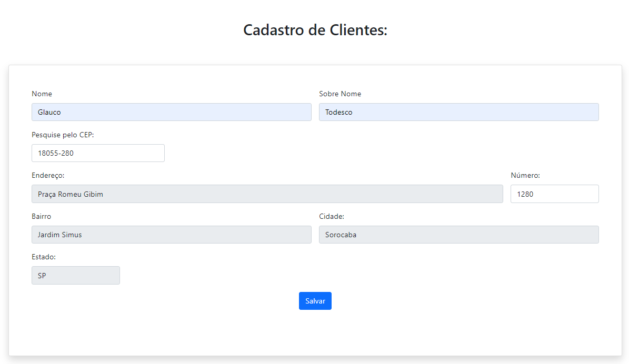Click the Bairro field Jardim Simus
Image resolution: width=629 pixels, height=364 pixels.
(x=171, y=235)
